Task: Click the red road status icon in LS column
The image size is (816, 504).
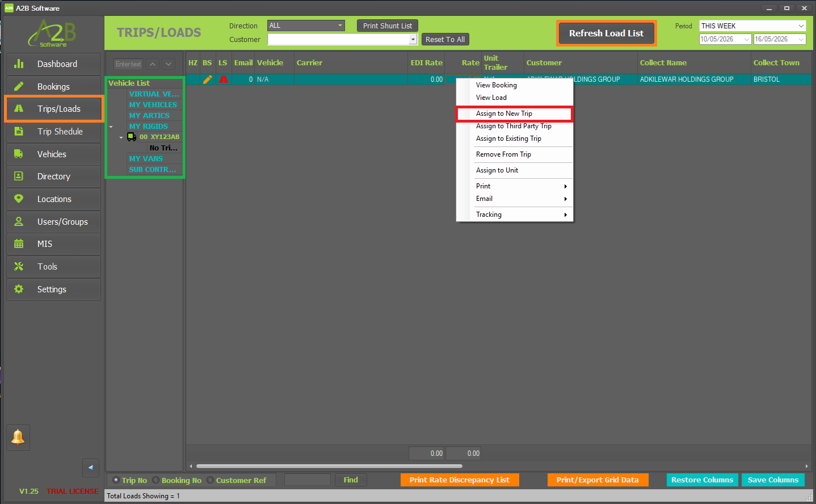Action: click(x=223, y=79)
